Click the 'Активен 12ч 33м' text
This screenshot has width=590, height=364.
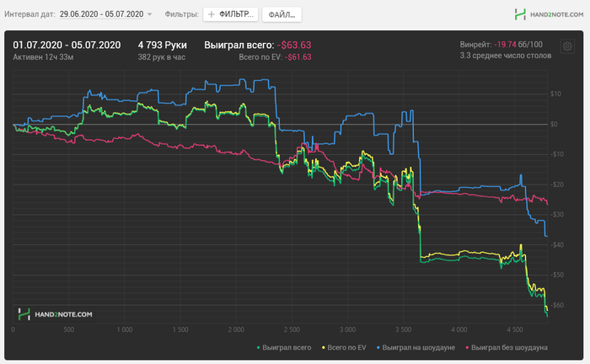pyautogui.click(x=43, y=57)
